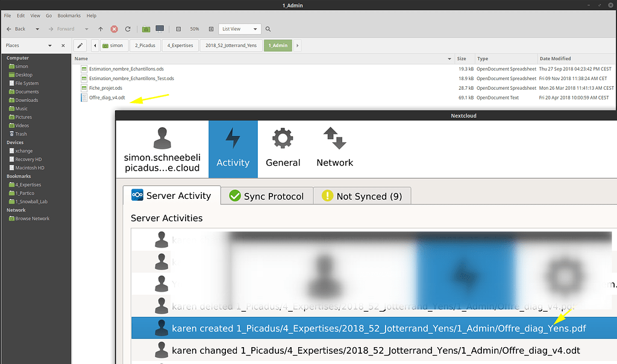
Task: Open Activity section in Nextcloud
Action: pos(233,149)
